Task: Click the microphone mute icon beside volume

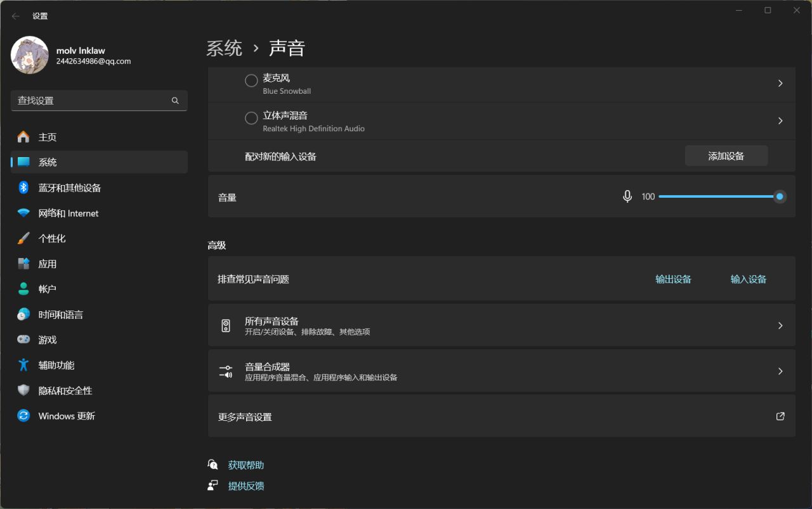Action: pyautogui.click(x=627, y=197)
